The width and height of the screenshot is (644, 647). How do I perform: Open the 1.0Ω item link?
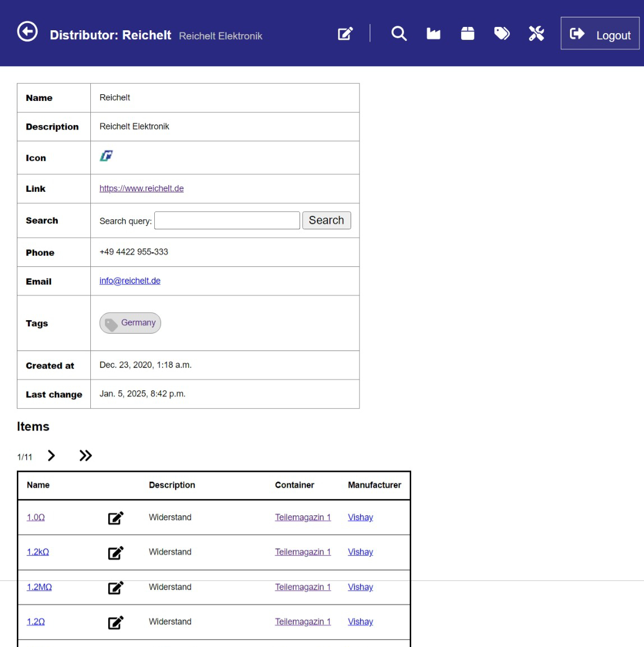(x=35, y=517)
